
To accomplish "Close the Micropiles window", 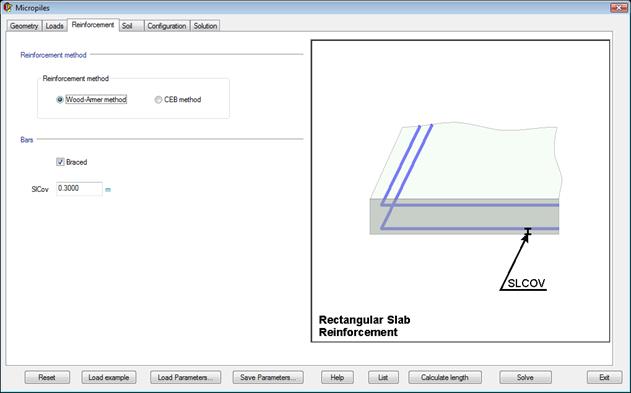I will (618, 7).
